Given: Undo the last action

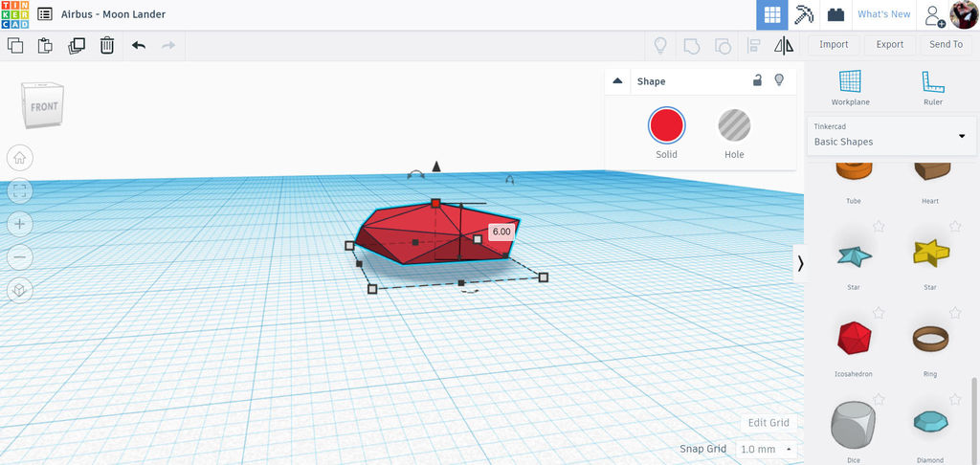Looking at the screenshot, I should (x=139, y=45).
